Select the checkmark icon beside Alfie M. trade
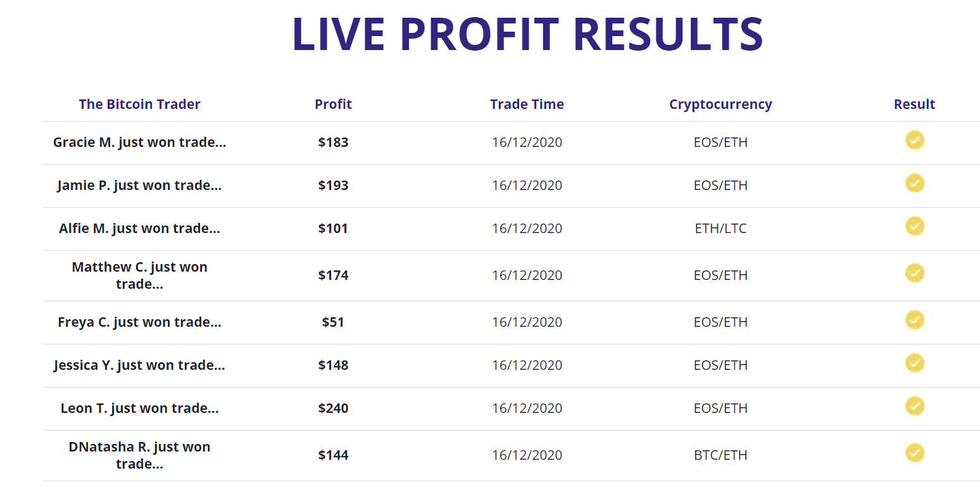 (x=914, y=225)
